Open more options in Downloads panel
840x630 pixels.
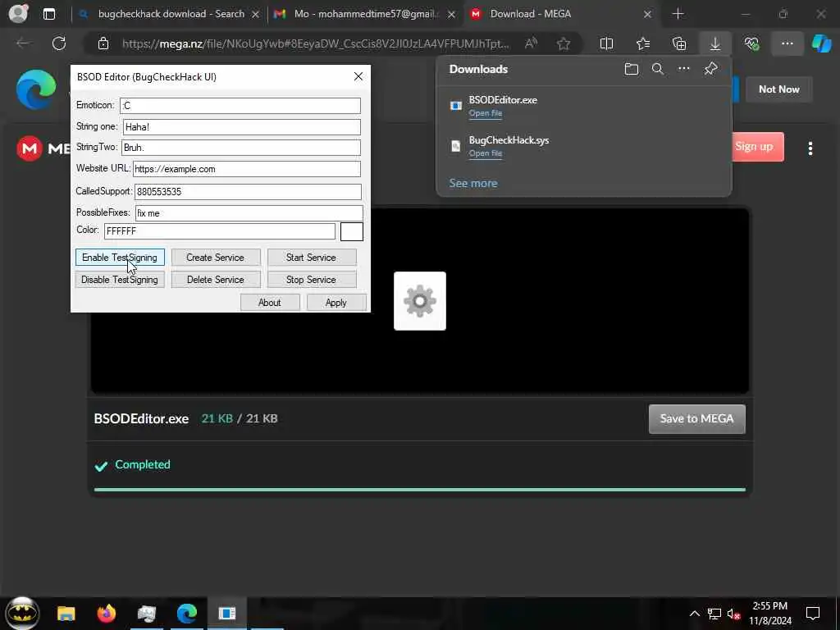pos(684,69)
